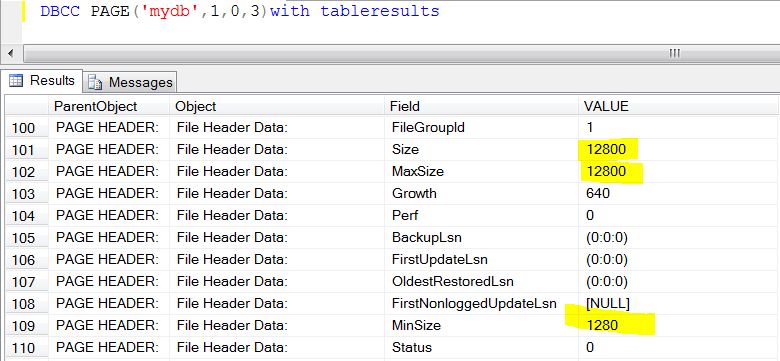Image resolution: width=780 pixels, height=361 pixels.
Task: Click the FirstNonloggedUpdateLsn field cell
Action: coord(481,303)
